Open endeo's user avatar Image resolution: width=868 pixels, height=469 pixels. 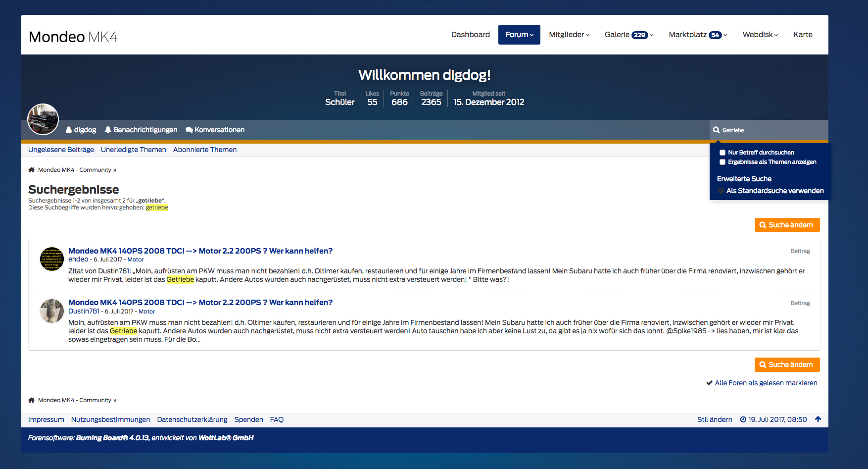click(52, 259)
